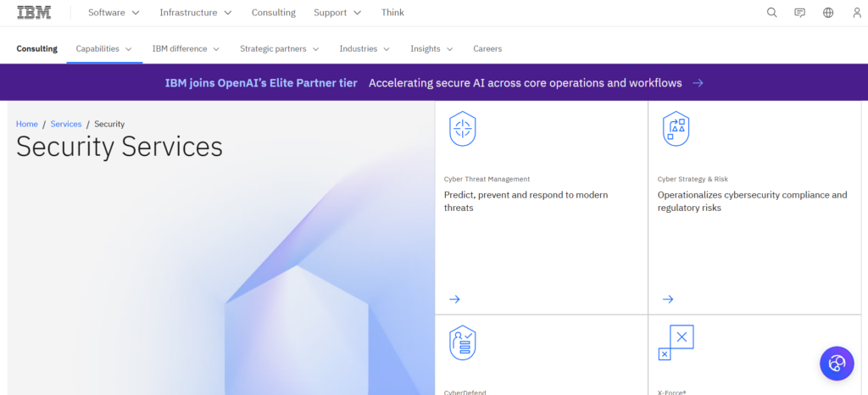Open the Industries menu item

pyautogui.click(x=364, y=48)
